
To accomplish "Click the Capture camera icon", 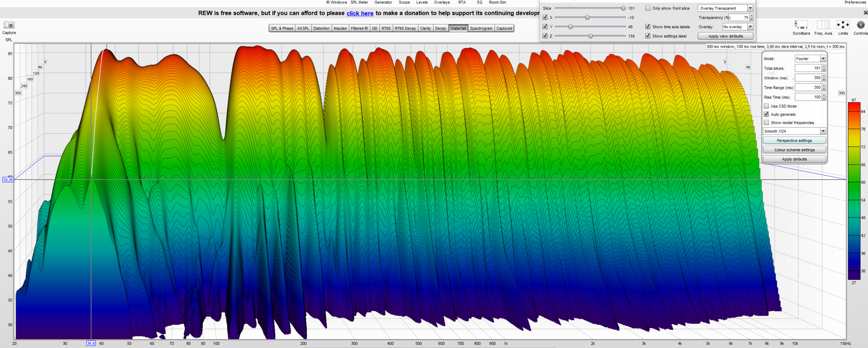I will 9,25.
